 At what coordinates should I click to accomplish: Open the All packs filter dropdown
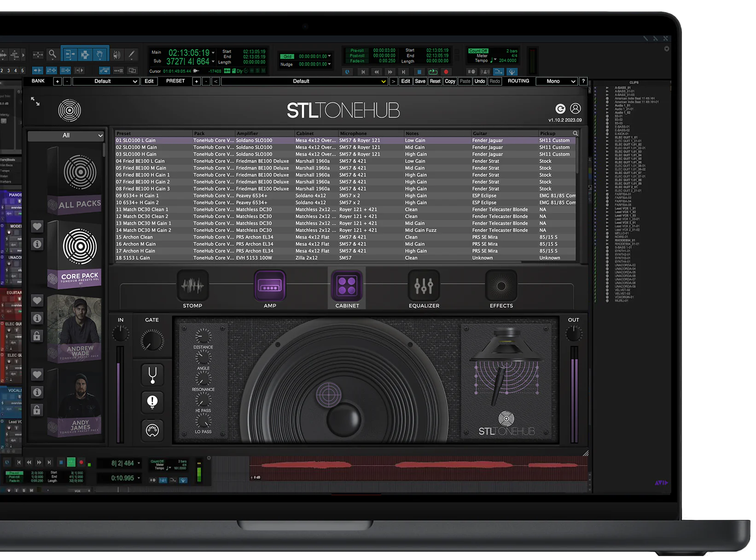click(x=66, y=135)
